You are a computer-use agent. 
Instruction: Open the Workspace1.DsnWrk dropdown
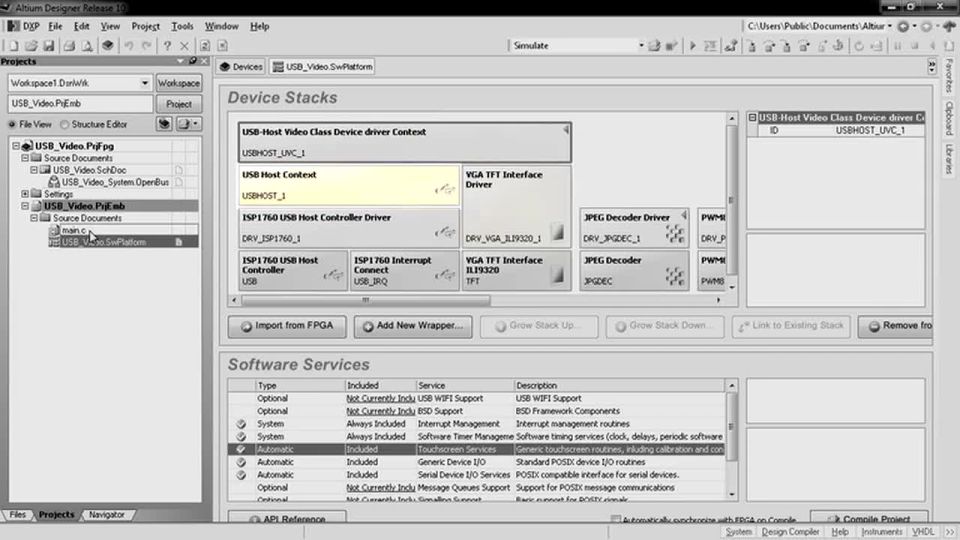tap(144, 83)
